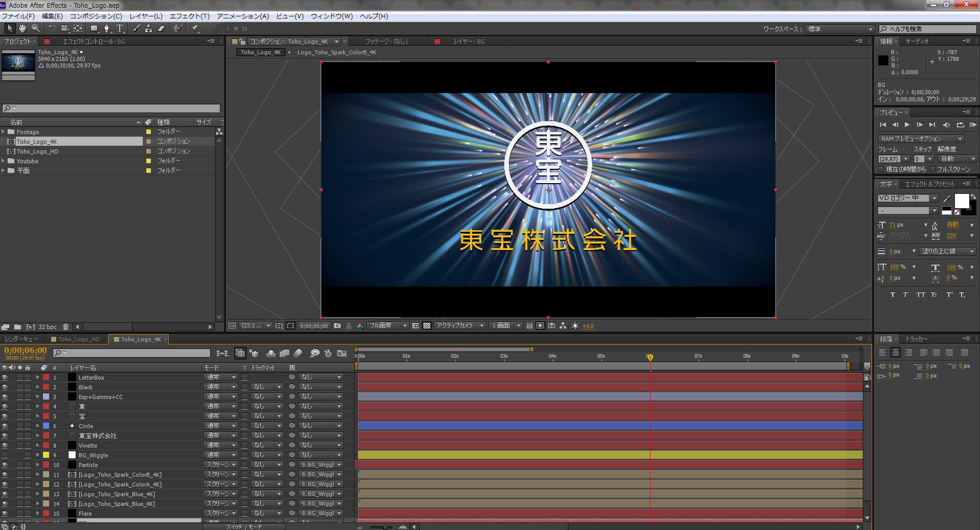The width and height of the screenshot is (980, 530).
Task: Expand the Vinette layer properties
Action: (37, 446)
